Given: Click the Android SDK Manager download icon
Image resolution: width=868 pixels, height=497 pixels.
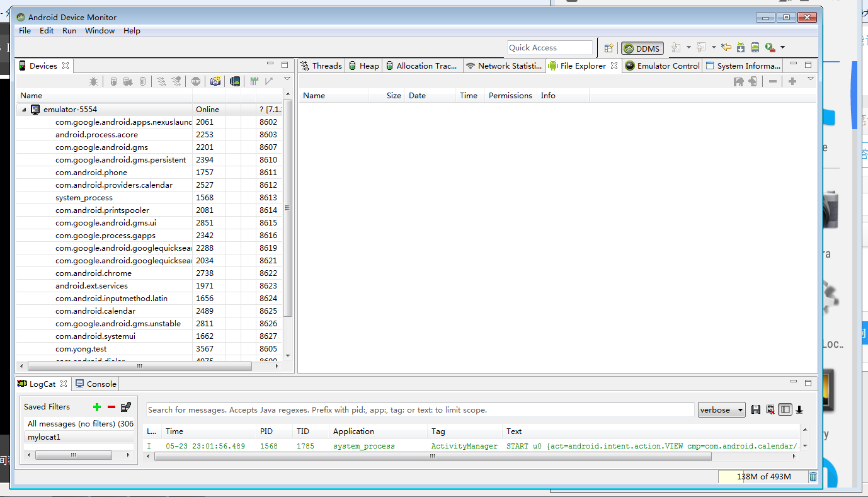Looking at the screenshot, I should coord(741,47).
